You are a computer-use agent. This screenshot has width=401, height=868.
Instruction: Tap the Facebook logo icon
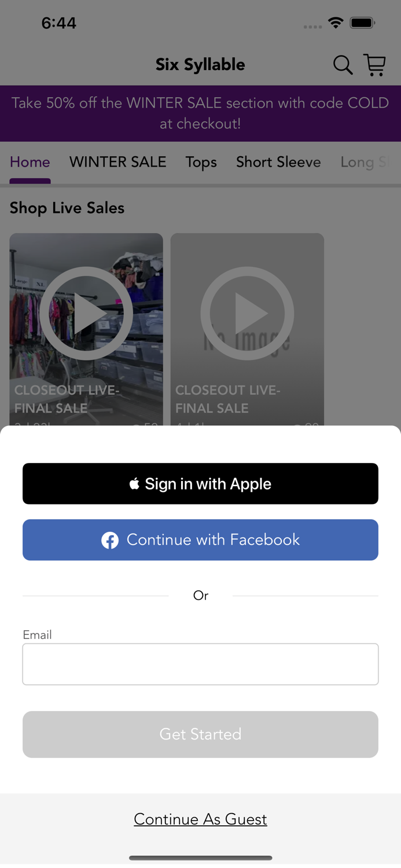pyautogui.click(x=110, y=540)
